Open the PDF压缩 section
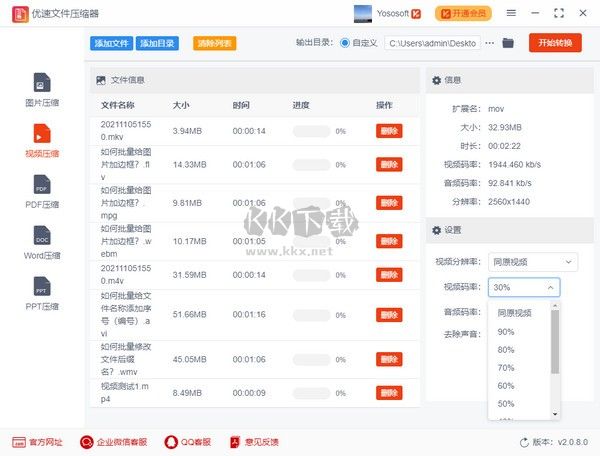This screenshot has width=600, height=456. [42, 192]
